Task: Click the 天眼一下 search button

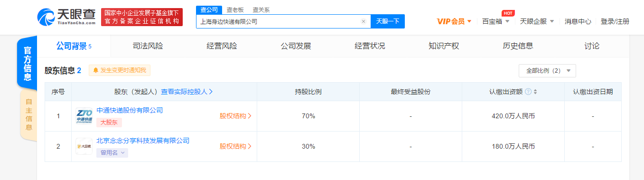Action: click(x=387, y=21)
